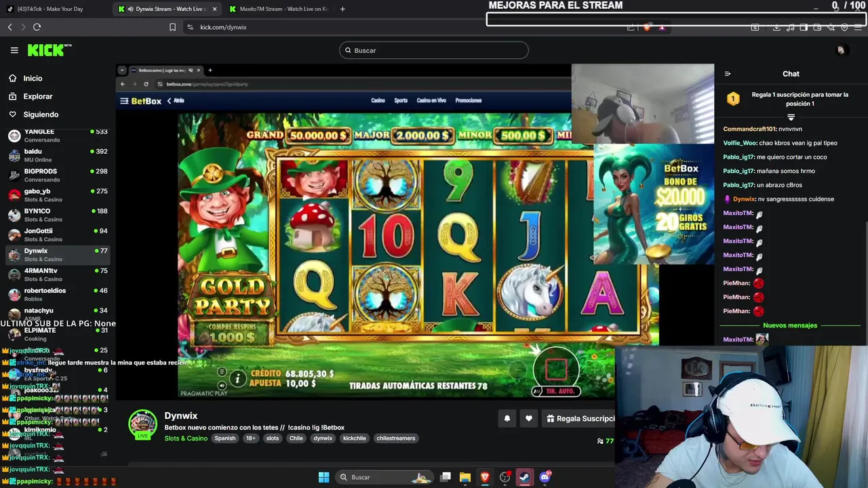Click Volfie_Woo username in chat
The image size is (868, 488).
coord(740,143)
